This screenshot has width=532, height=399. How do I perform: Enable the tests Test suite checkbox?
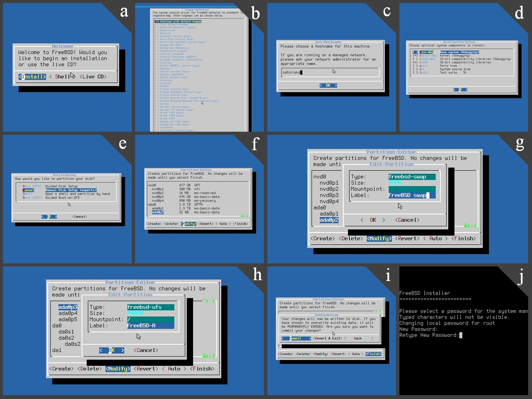click(x=415, y=73)
